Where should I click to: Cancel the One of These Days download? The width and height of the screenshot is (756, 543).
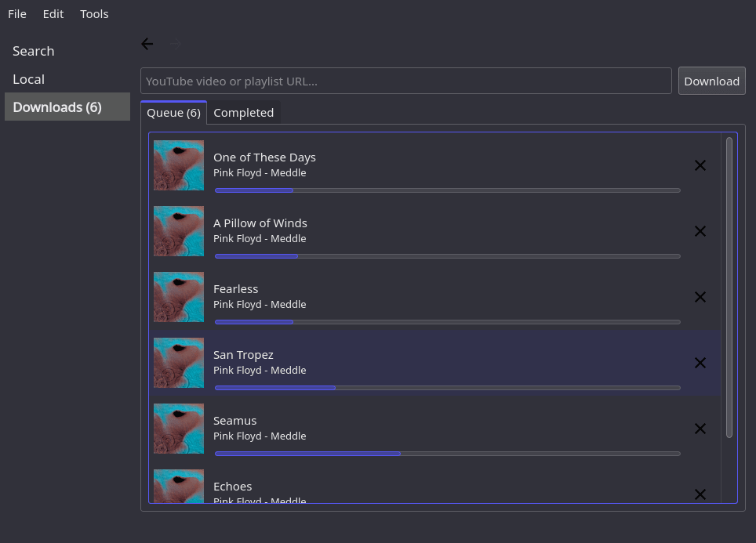700,165
